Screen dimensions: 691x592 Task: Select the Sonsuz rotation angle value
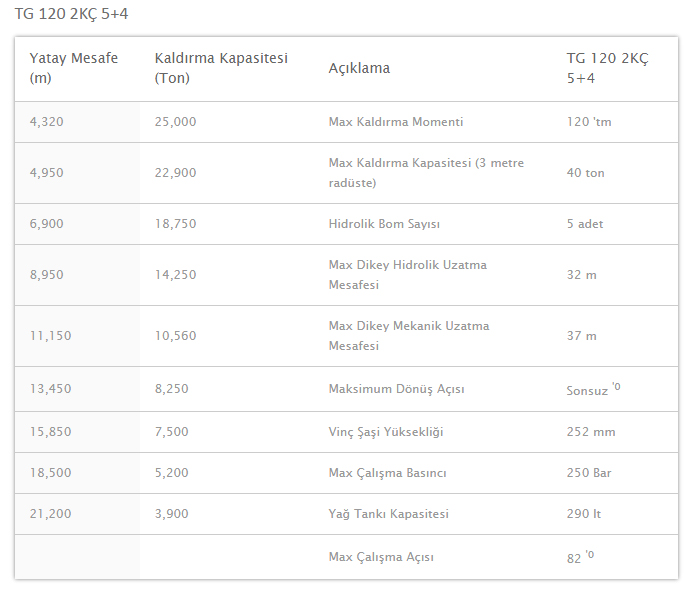point(587,390)
